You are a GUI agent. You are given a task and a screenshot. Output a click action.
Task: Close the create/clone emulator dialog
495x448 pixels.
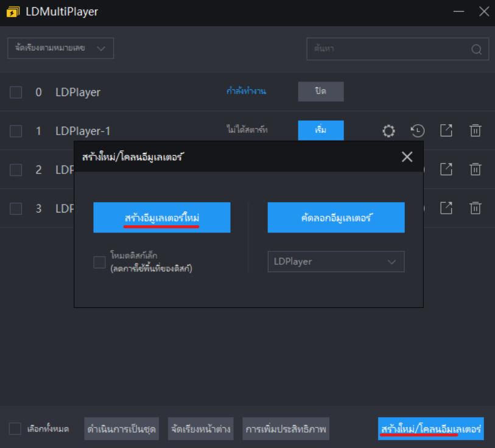point(407,156)
